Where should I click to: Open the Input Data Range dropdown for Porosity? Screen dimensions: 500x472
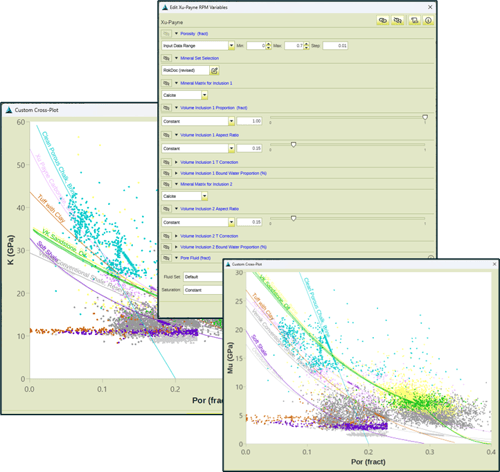[x=231, y=46]
